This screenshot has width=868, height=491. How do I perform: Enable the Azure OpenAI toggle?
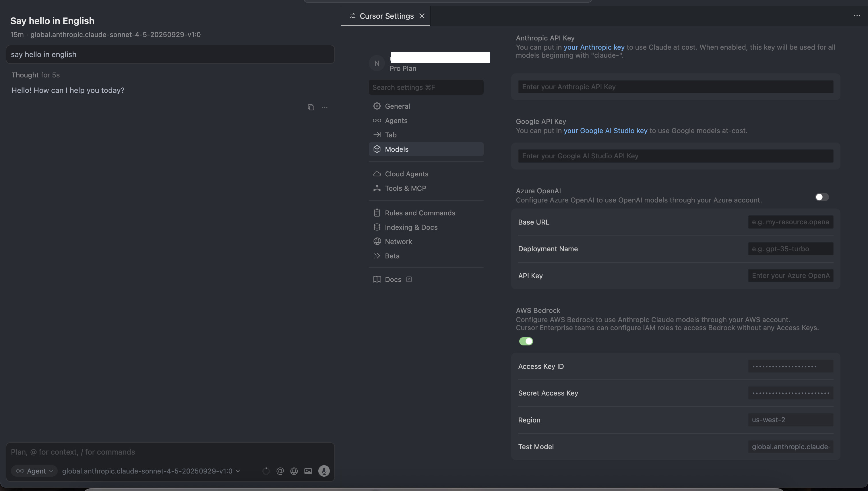(822, 197)
